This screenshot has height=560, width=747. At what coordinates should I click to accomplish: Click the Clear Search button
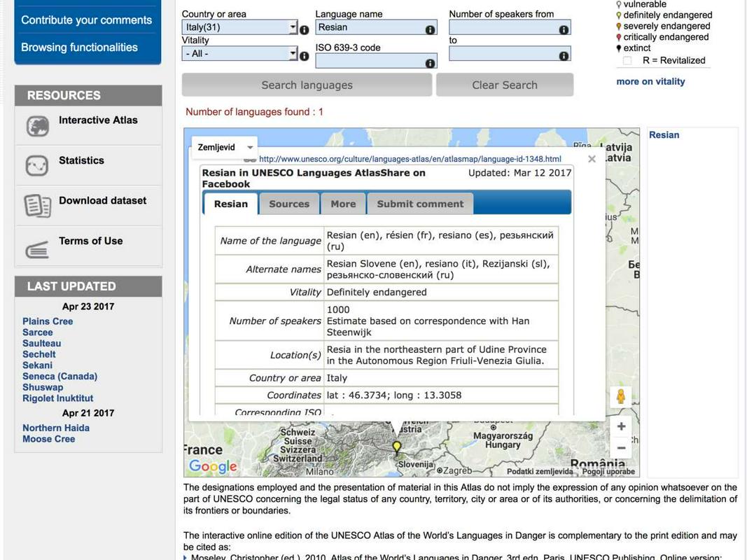(x=505, y=85)
